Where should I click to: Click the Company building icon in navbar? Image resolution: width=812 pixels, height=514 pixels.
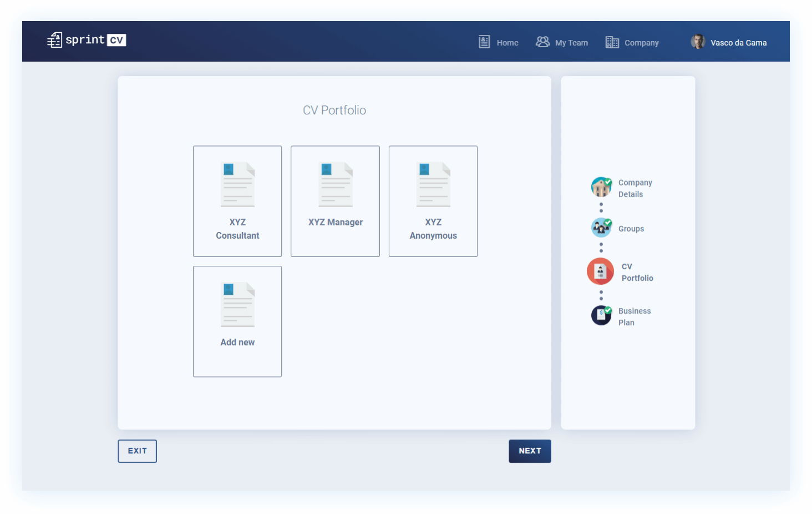[x=612, y=42]
